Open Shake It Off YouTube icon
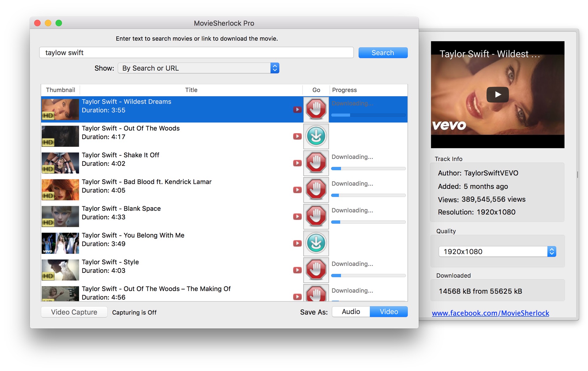The height and width of the screenshot is (371, 588). point(297,163)
